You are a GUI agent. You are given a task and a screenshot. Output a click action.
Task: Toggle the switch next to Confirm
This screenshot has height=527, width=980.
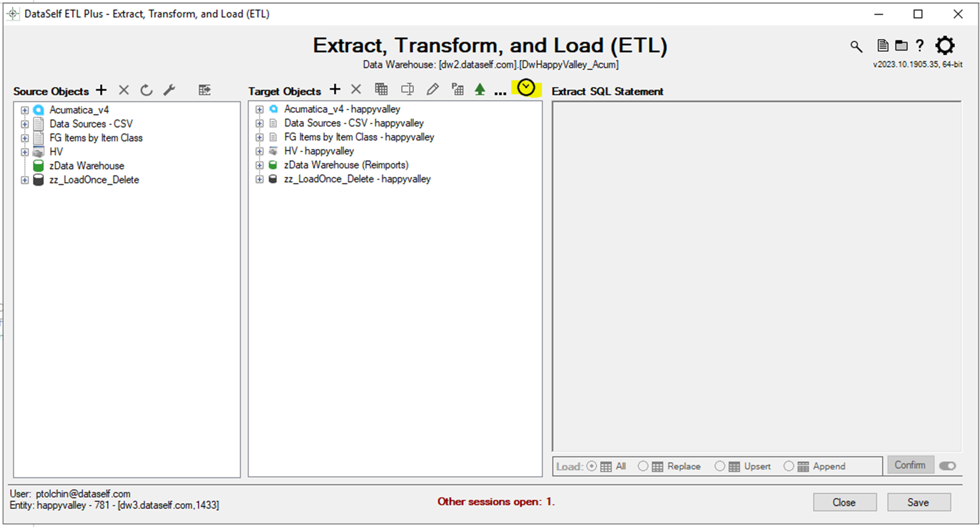click(x=948, y=466)
